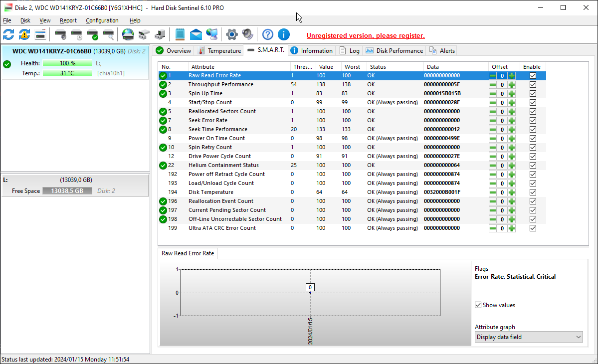This screenshot has height=364, width=598.
Task: Click the refresh icon with yellow warning triangle
Action: pyautogui.click(x=24, y=35)
